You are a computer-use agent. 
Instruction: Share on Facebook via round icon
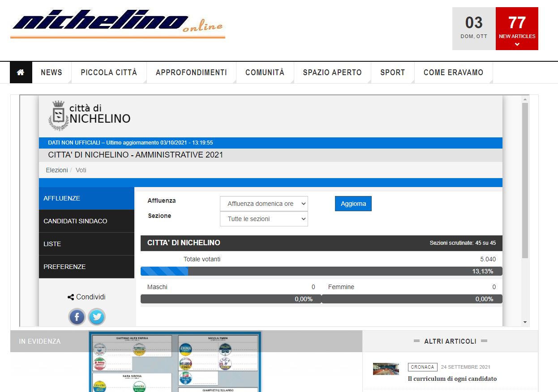pyautogui.click(x=77, y=317)
